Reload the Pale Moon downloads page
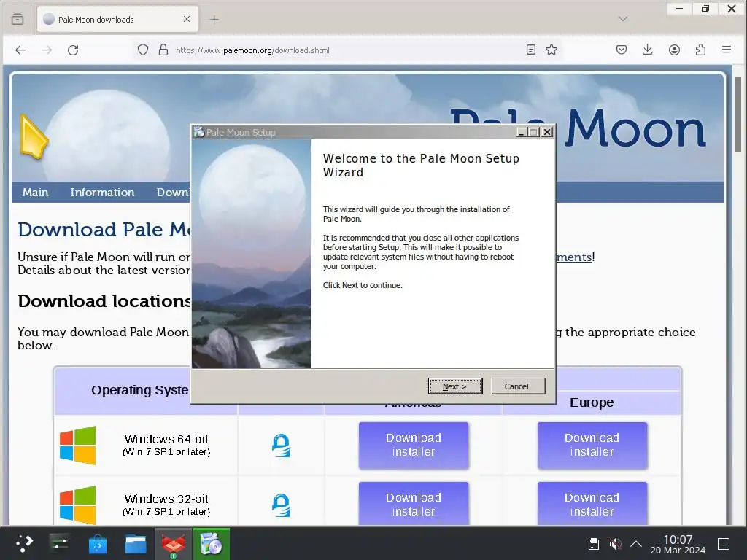Image resolution: width=747 pixels, height=560 pixels. click(73, 50)
